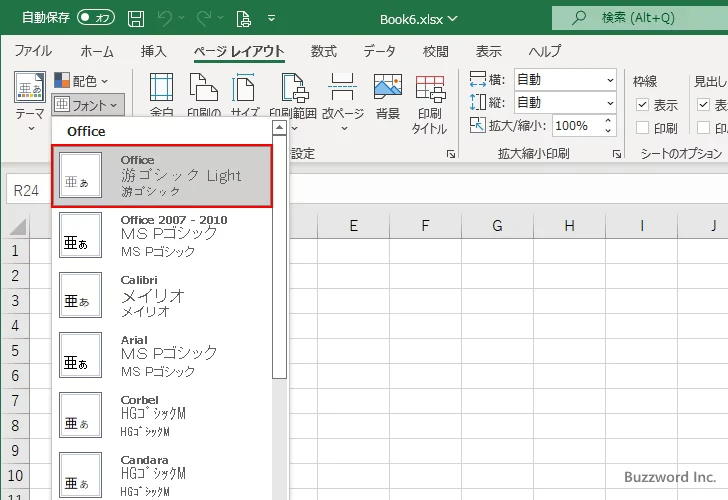Click the Select All corner triangle
728x500 pixels.
click(x=18, y=227)
